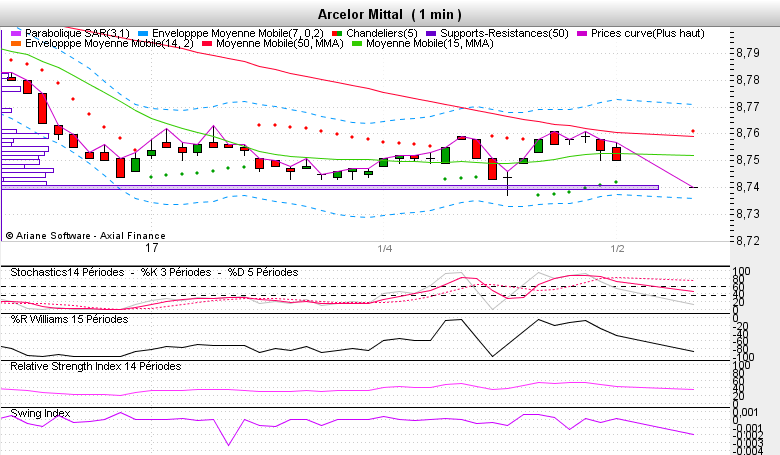The image size is (780, 455).
Task: Click the '1/4' time axis marker
Action: (x=385, y=249)
